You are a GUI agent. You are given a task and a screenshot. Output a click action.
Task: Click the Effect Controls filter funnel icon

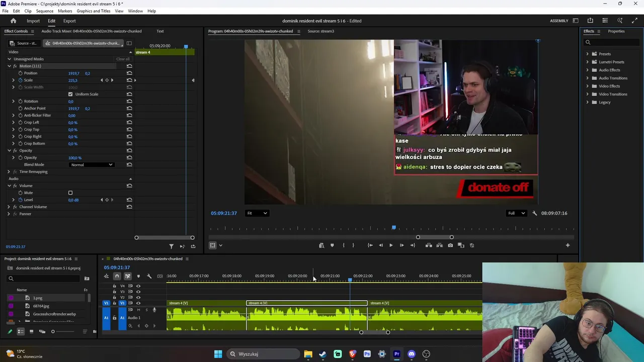(x=171, y=246)
